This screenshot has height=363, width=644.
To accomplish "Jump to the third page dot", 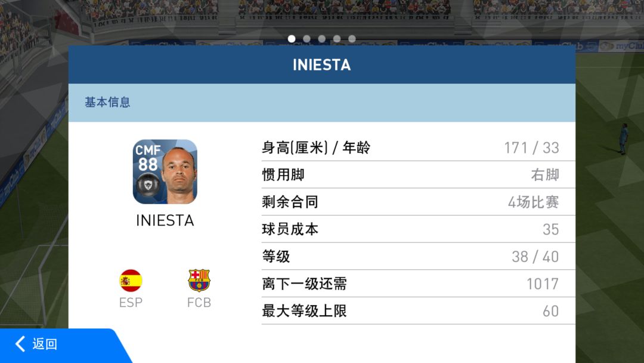I will pos(322,39).
